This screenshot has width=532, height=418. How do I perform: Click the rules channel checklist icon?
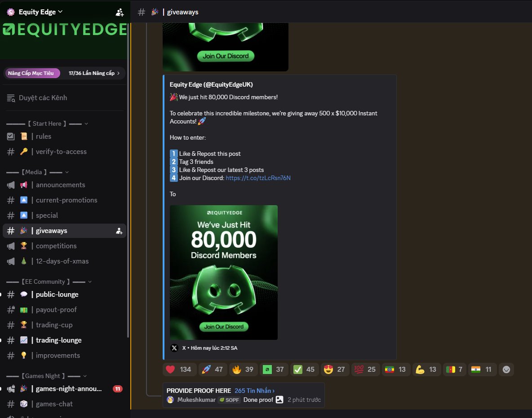[11, 136]
